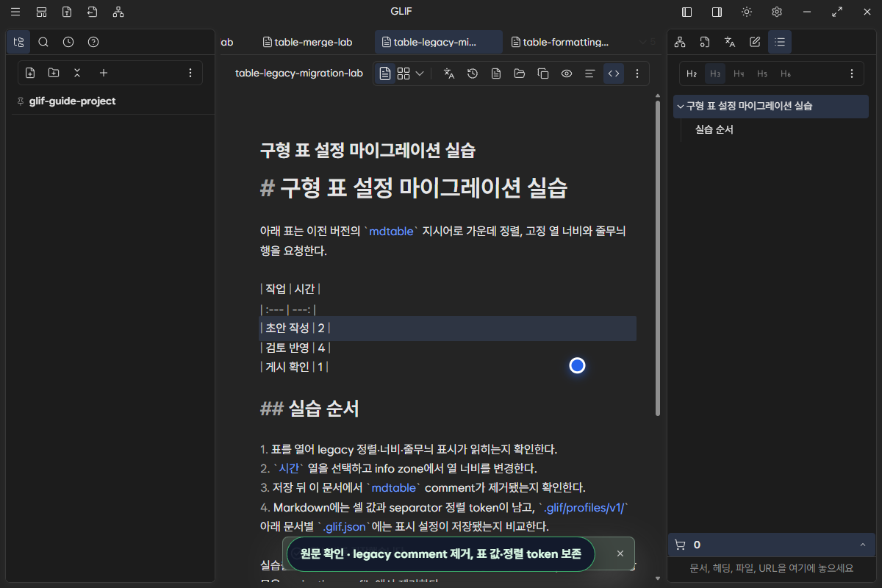Expand the view mode dropdown chevron
This screenshot has height=588, width=882.
click(x=420, y=73)
